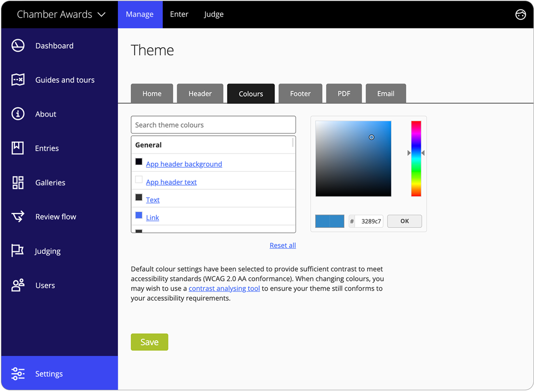Click the Link colour swatch
The width and height of the screenshot is (534, 392).
click(138, 217)
